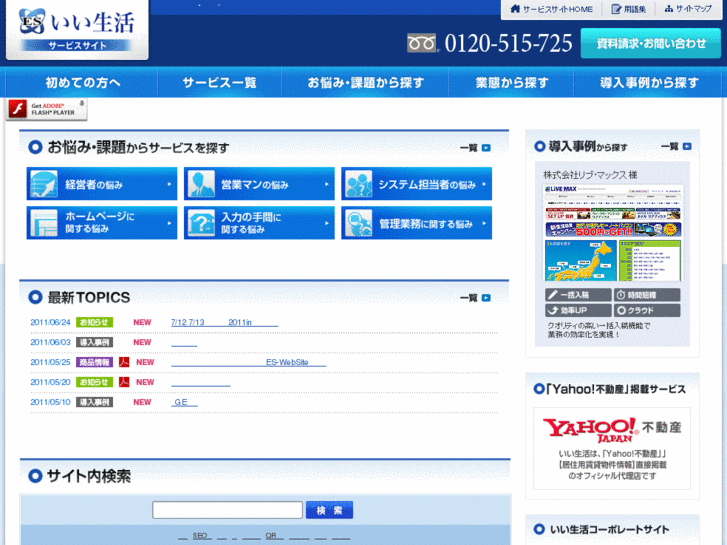The width and height of the screenshot is (727, 545).
Task: Open the 用語集 glossary link
Action: coord(628,9)
